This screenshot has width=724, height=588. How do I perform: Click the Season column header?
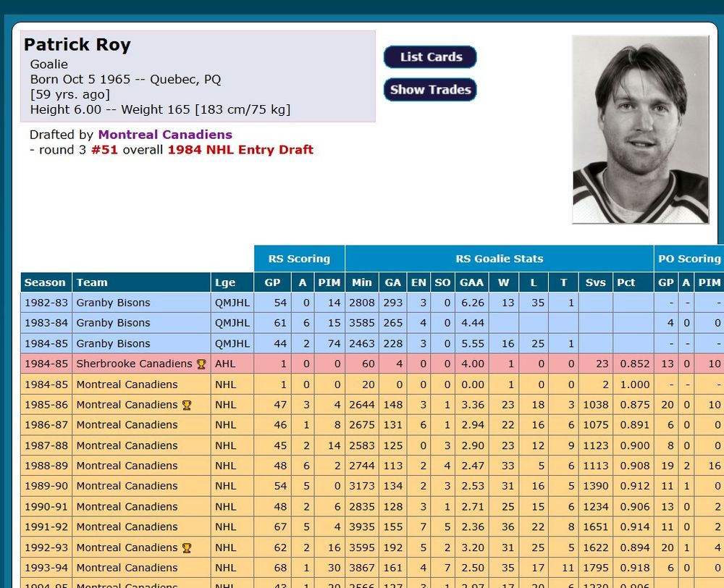46,282
